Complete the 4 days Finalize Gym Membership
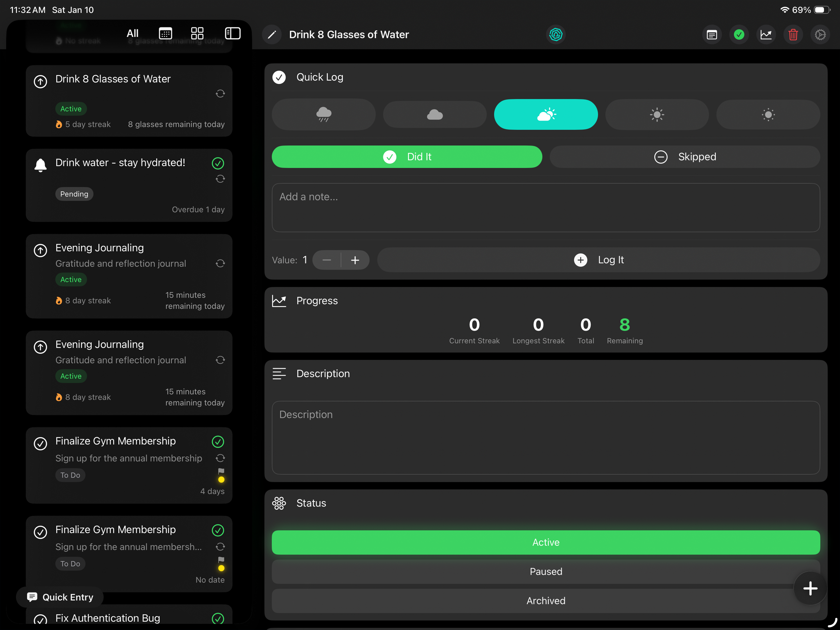This screenshot has height=630, width=840. pos(218,442)
